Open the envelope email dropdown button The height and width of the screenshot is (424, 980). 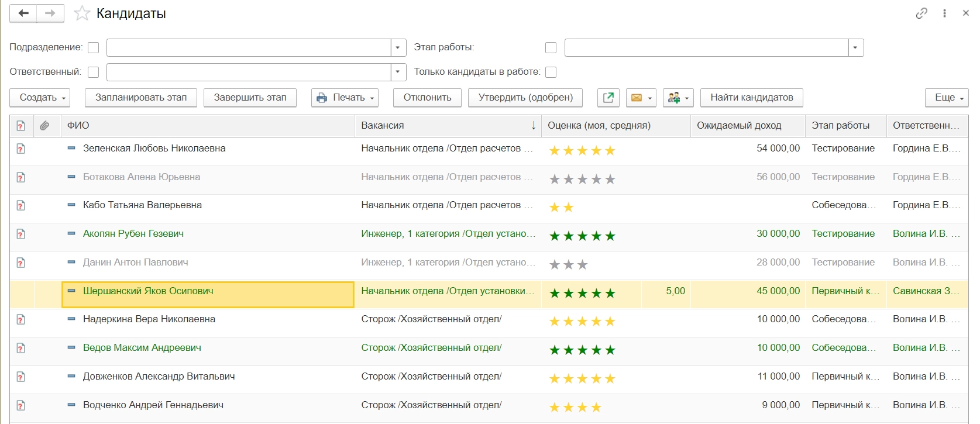[641, 98]
